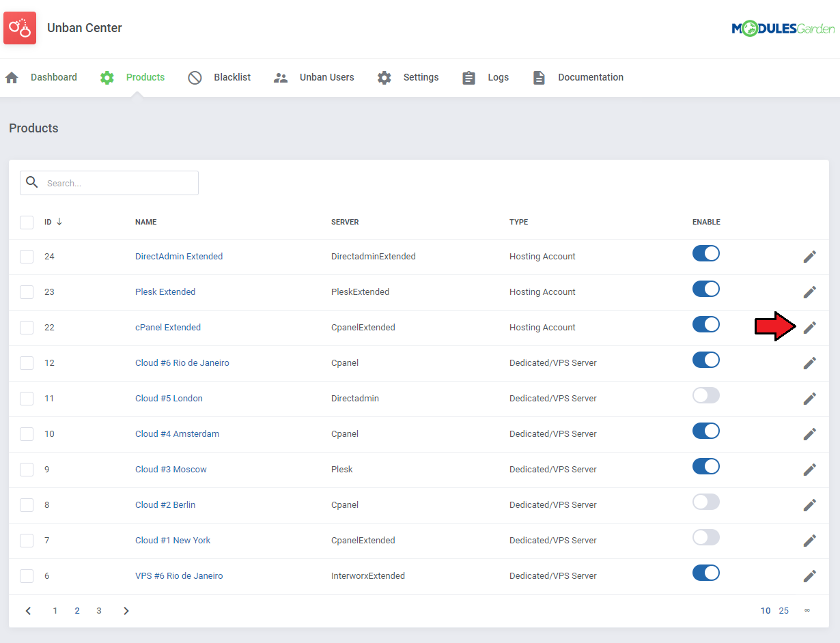Click the Blacklist prohibited-circle icon

pos(195,78)
